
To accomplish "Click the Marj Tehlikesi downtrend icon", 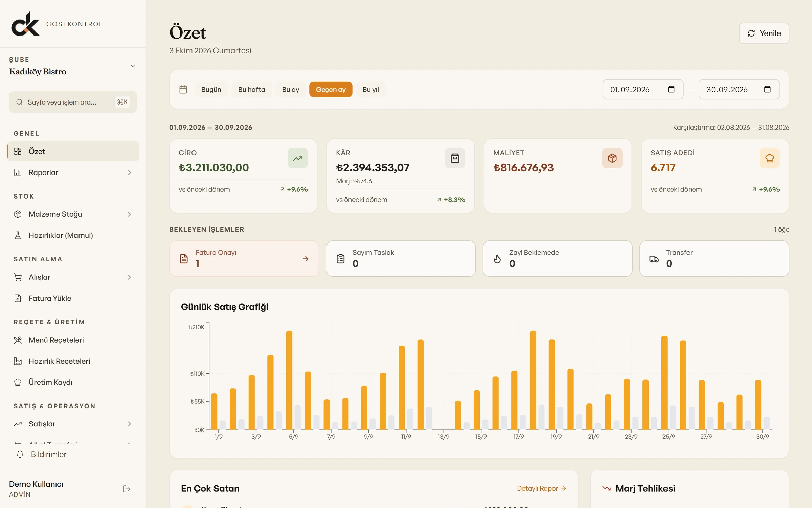I will click(x=606, y=488).
